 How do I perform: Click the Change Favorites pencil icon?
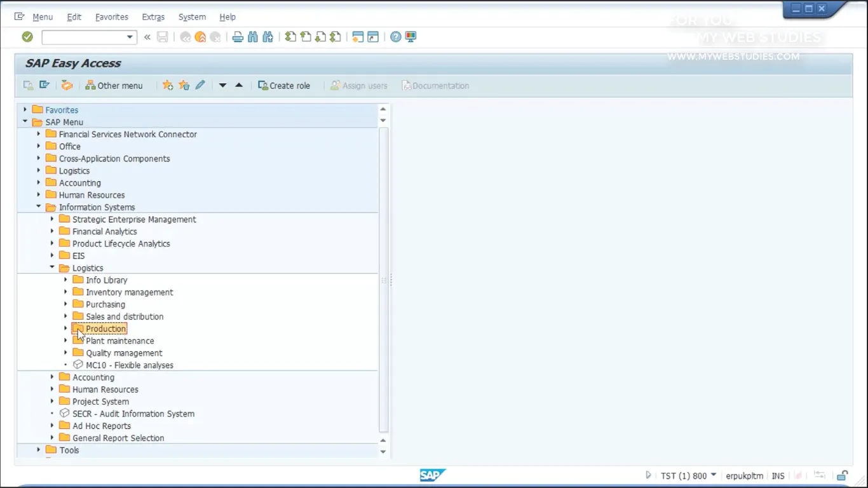(200, 85)
